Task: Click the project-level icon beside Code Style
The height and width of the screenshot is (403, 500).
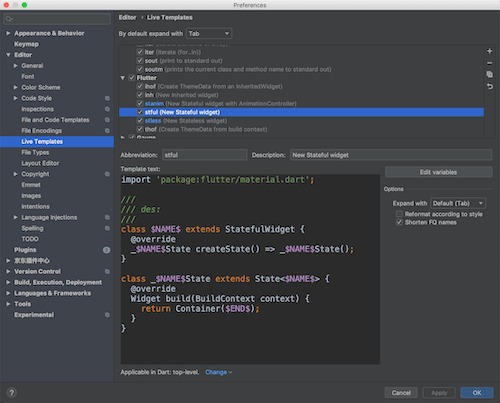Action: point(107,98)
